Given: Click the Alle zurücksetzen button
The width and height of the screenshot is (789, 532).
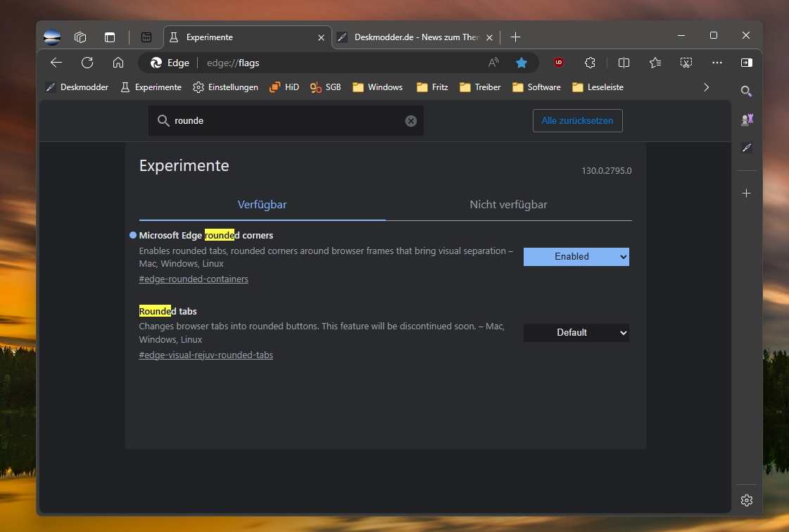Looking at the screenshot, I should (x=577, y=121).
